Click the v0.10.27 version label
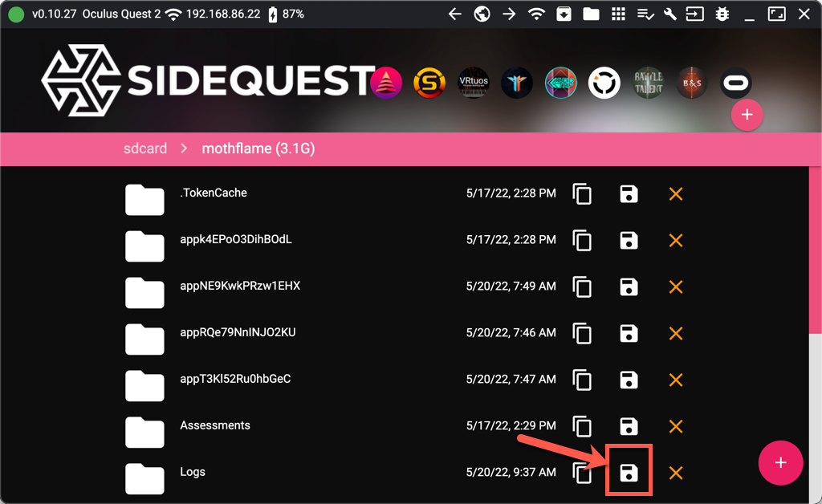The height and width of the screenshot is (504, 822). [54, 14]
